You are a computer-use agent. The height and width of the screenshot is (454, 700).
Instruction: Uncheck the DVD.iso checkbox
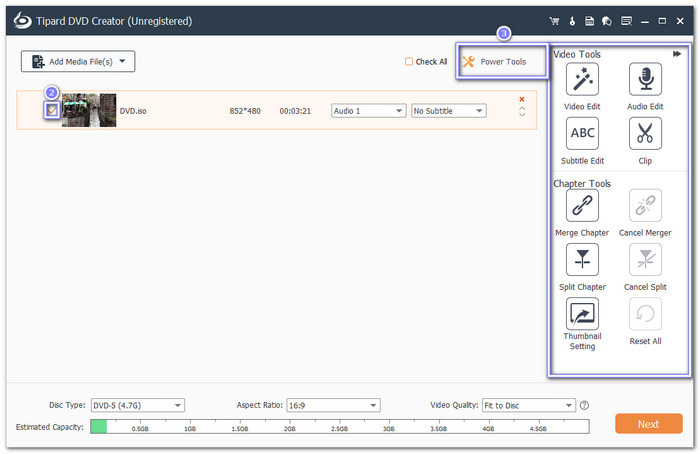click(x=52, y=110)
